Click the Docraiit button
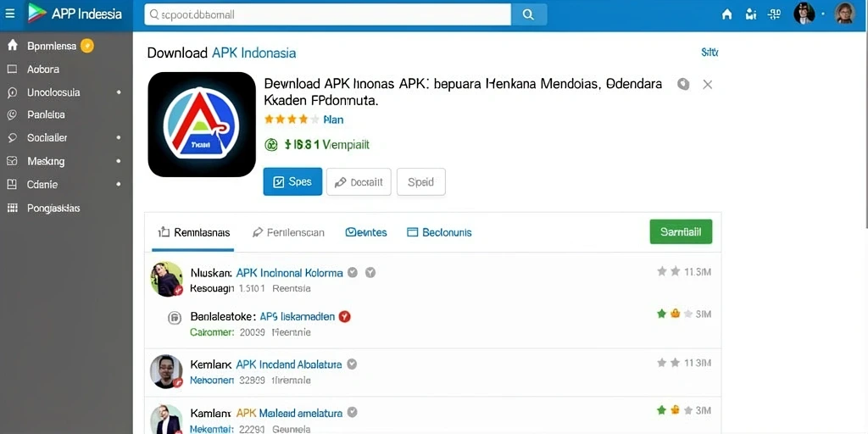This screenshot has width=868, height=434. (359, 181)
